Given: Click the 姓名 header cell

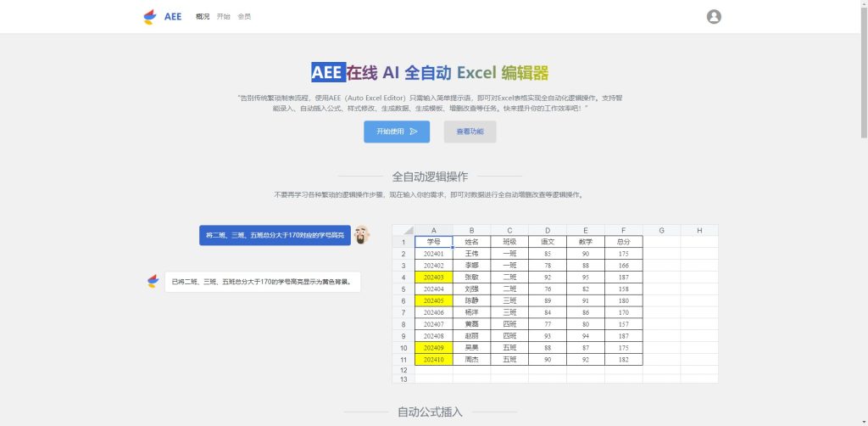Looking at the screenshot, I should 471,242.
